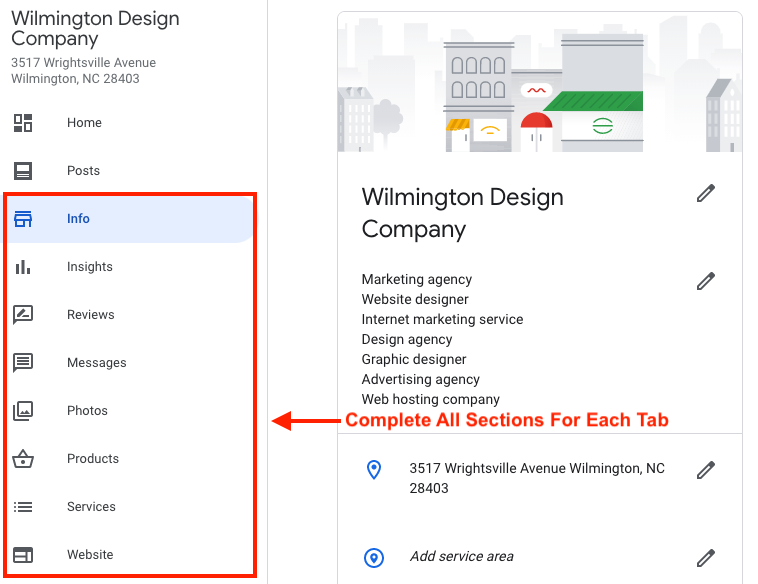Click the 3517 Wrightsville Avenue address in card
Screen dimensions: 758x584
tap(537, 478)
